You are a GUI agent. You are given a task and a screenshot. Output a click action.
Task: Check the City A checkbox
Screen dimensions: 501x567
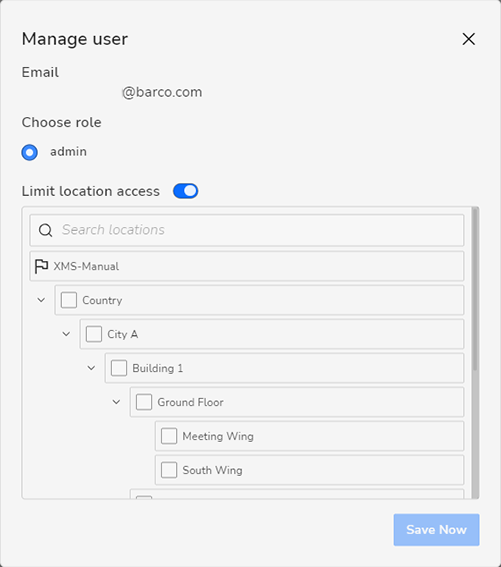pos(94,334)
